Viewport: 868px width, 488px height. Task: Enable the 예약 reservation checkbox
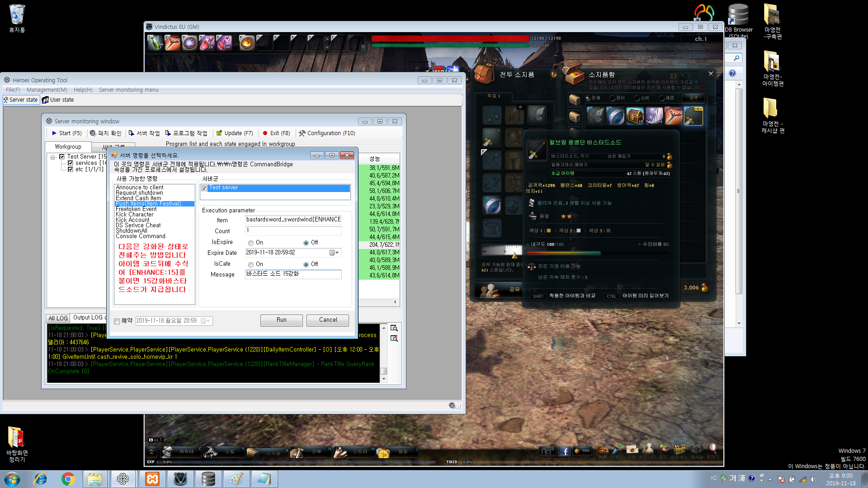[x=117, y=321]
